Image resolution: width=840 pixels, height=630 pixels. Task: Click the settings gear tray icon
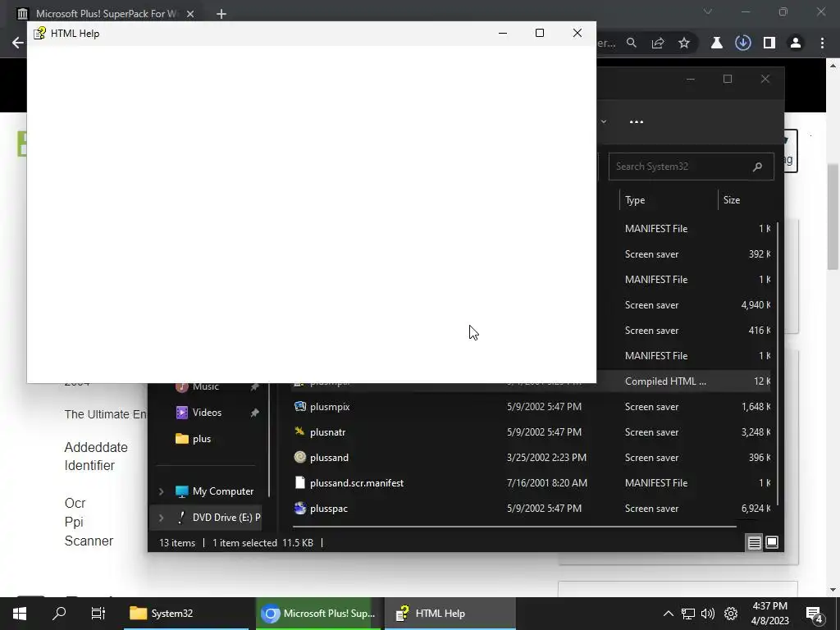click(731, 614)
